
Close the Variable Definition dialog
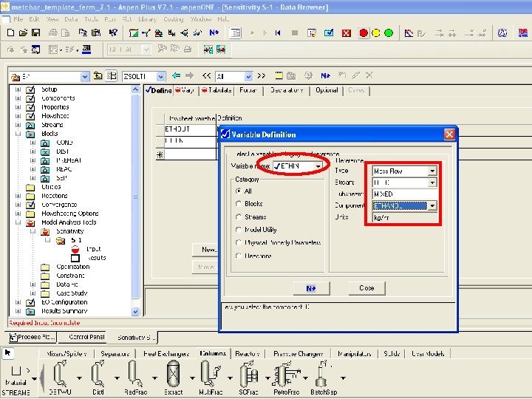(x=449, y=134)
